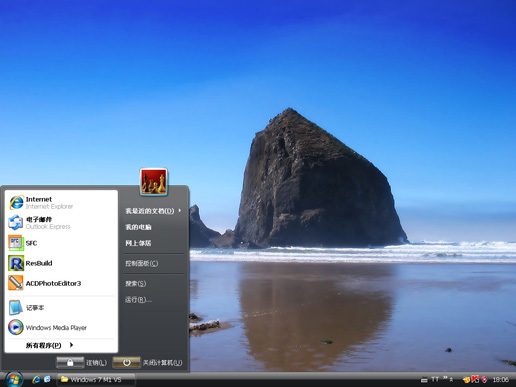Open 运行(R)... Run dialog
The width and height of the screenshot is (516, 387).
pos(154,300)
